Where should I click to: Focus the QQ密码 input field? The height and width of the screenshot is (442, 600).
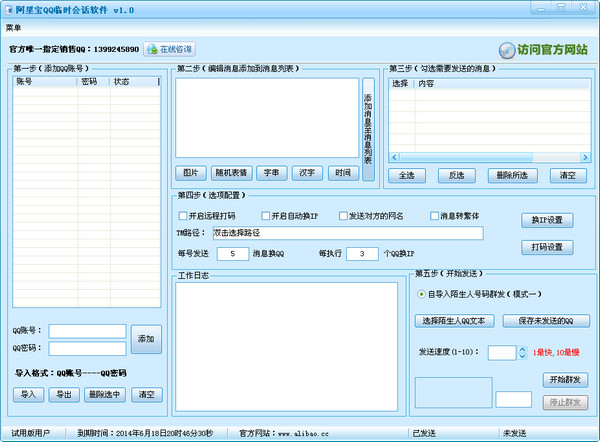coord(87,349)
